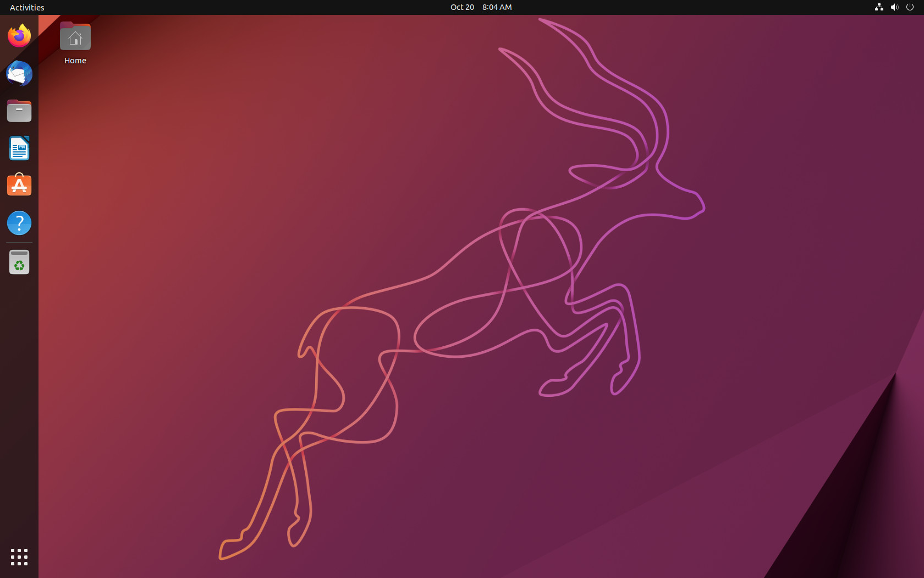Select the Home folder desktop icon
This screenshot has width=924, height=578.
point(75,37)
